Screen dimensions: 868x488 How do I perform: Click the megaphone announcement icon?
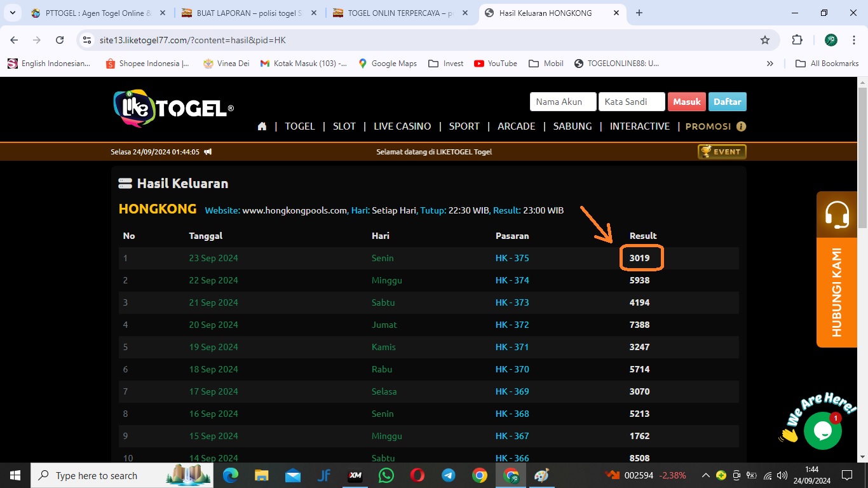coord(208,152)
